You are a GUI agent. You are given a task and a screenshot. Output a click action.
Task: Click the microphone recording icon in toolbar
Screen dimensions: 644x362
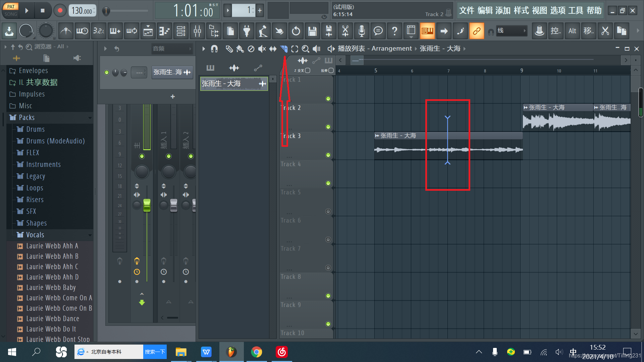click(362, 31)
